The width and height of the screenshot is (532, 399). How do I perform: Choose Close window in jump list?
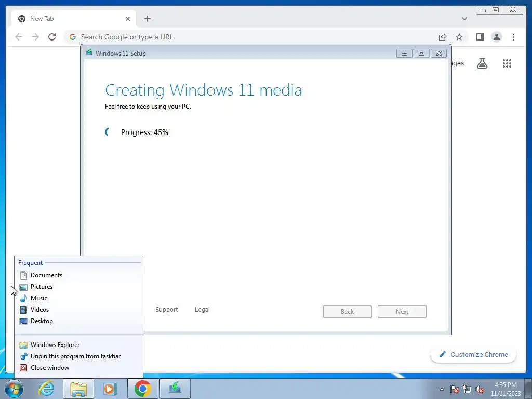79,368
